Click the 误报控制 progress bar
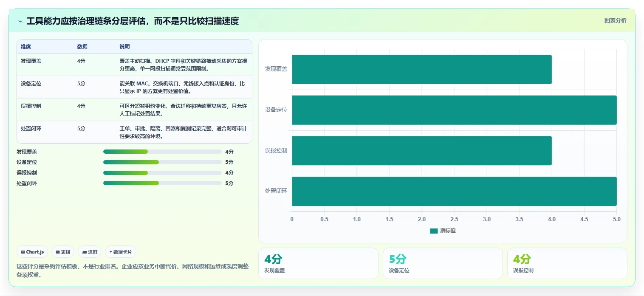644x296 pixels. (x=162, y=173)
